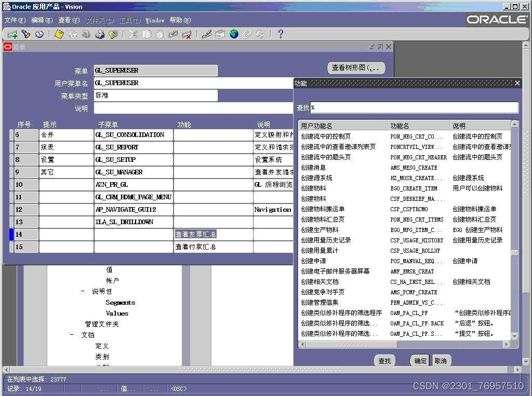Click the New record toolbar icon
This screenshot has width=532, height=396.
click(x=12, y=34)
